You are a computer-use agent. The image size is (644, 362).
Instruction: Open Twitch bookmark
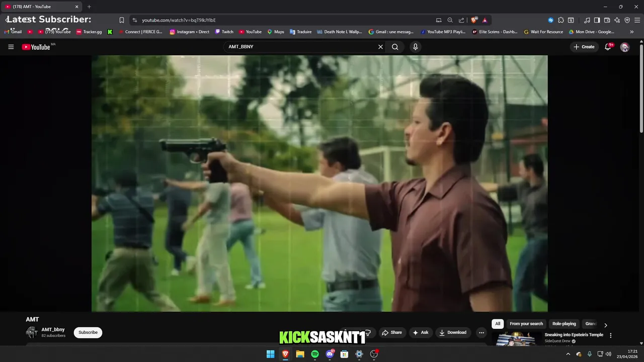point(224,32)
